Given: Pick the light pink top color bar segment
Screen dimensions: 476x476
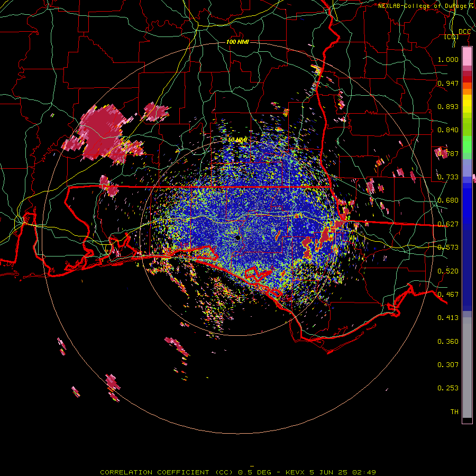Looking at the screenshot, I should click(x=467, y=57).
